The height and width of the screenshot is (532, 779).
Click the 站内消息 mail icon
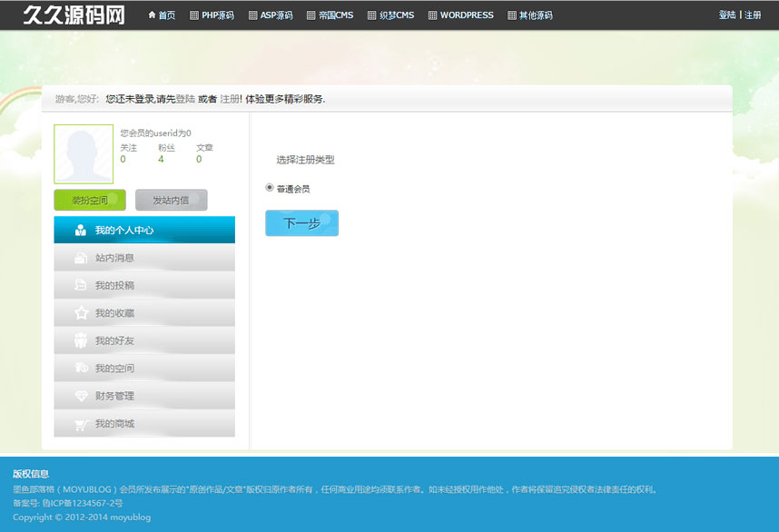pos(81,258)
